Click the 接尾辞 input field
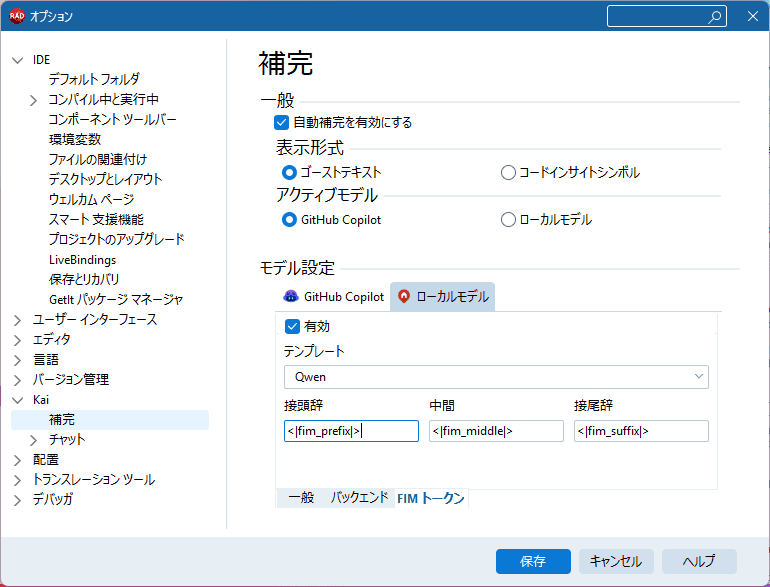770x587 pixels. click(x=641, y=431)
